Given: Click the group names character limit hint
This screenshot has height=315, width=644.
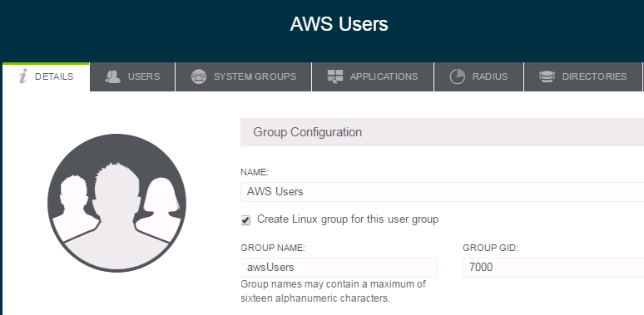Looking at the screenshot, I should (333, 291).
